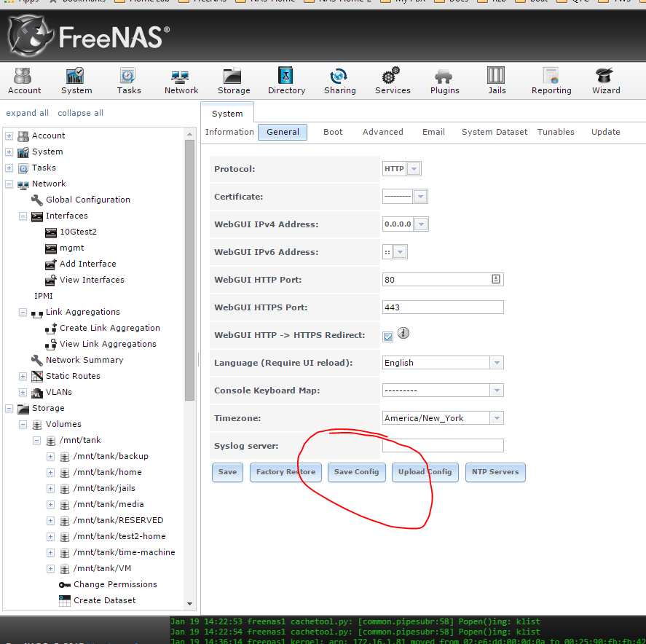The height and width of the screenshot is (644, 646).
Task: Click into the WebGUI HTTP Port field
Action: pyautogui.click(x=443, y=279)
